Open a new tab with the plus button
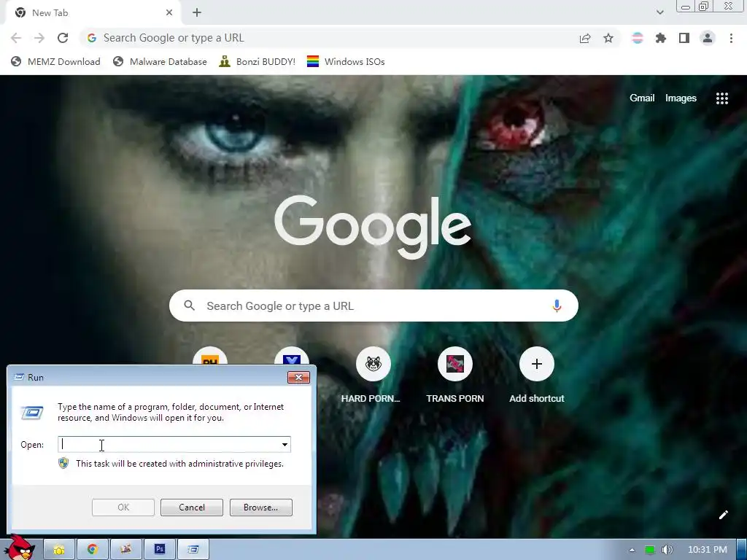Image resolution: width=747 pixels, height=560 pixels. pos(197,13)
